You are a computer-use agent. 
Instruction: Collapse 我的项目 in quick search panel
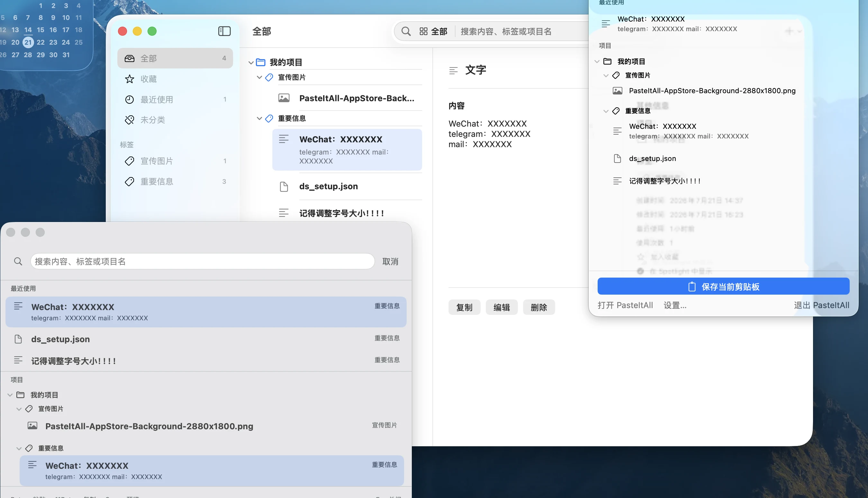[x=10, y=395]
